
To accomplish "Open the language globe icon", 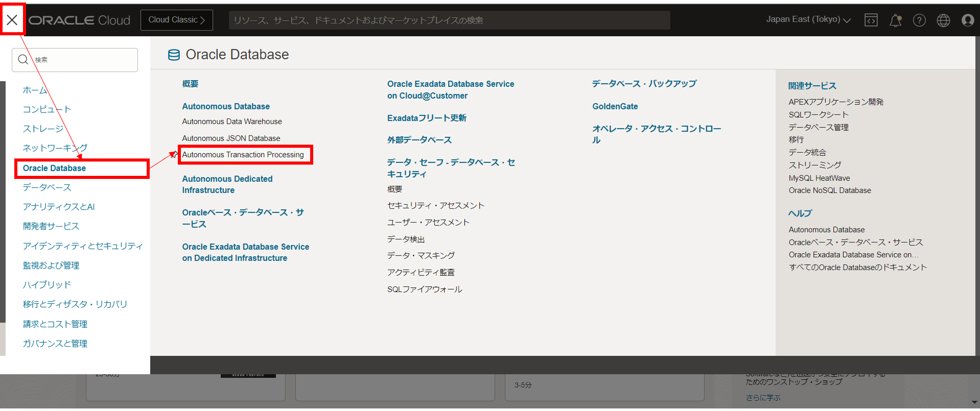I will 943,20.
